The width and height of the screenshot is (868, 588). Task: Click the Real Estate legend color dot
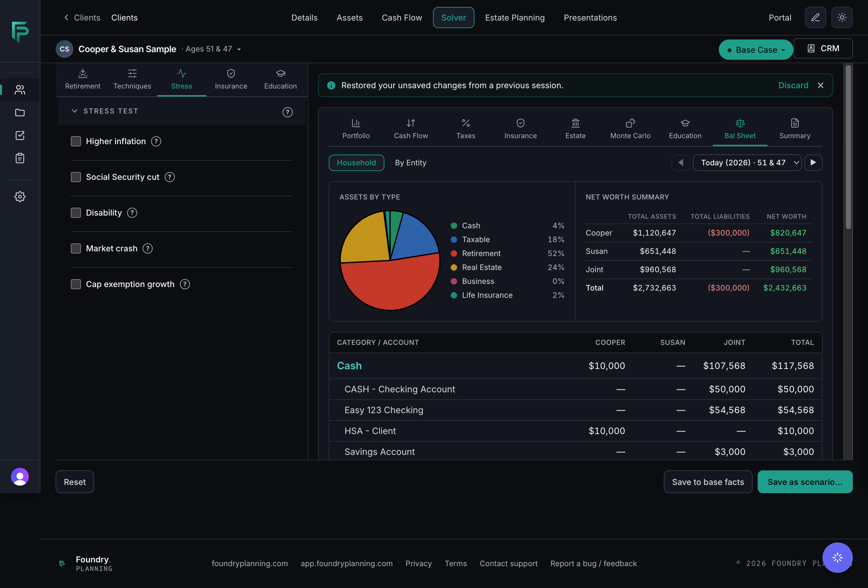(454, 267)
